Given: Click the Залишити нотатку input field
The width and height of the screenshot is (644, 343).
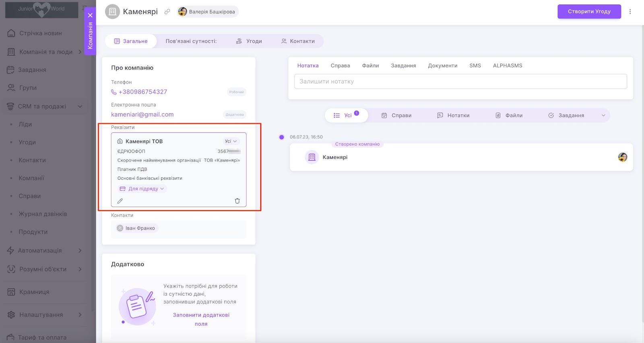Looking at the screenshot, I should click(460, 81).
